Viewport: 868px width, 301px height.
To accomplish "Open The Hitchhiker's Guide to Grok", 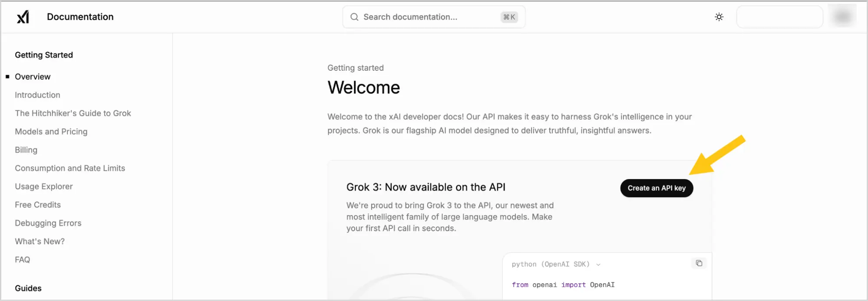I will (73, 113).
